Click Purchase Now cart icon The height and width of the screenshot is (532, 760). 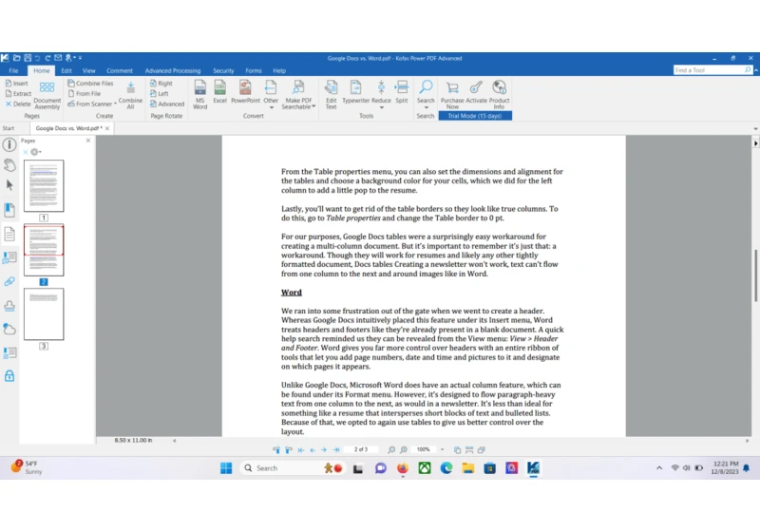click(x=452, y=87)
